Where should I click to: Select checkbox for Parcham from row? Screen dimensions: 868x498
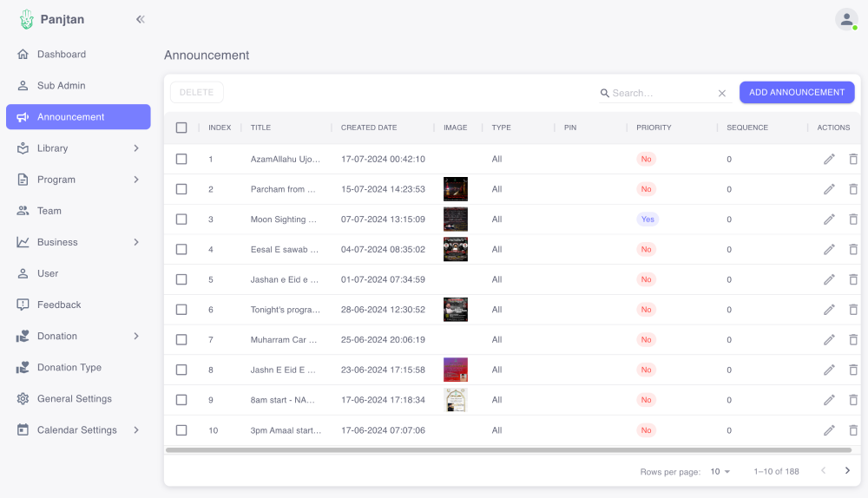pyautogui.click(x=181, y=189)
